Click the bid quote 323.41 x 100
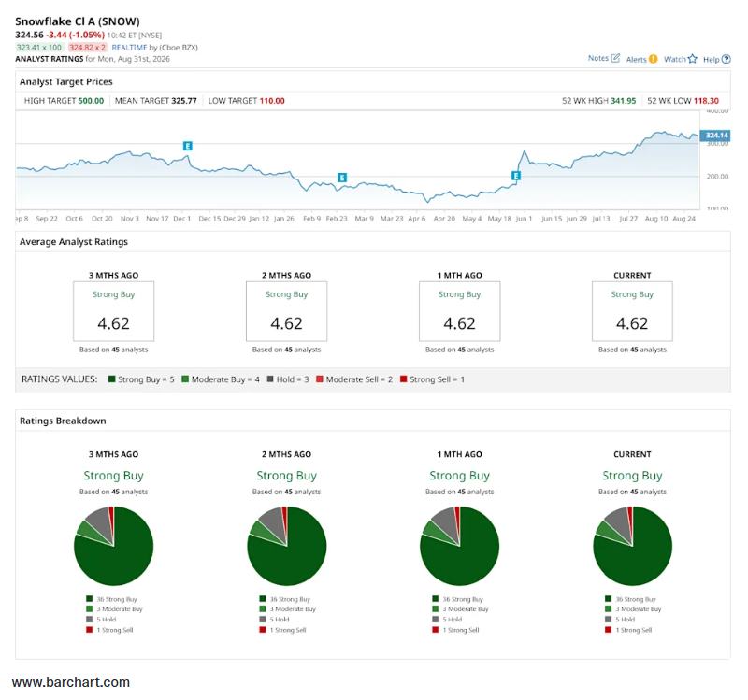 38,48
